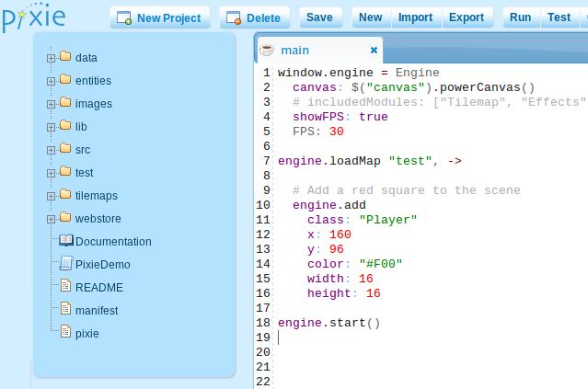Expand the data folder
588x389 pixels.
point(51,59)
